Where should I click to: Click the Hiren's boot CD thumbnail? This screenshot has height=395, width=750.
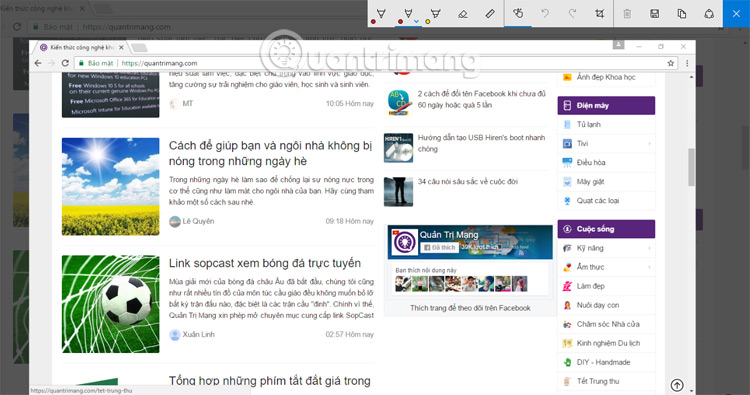coord(398,148)
